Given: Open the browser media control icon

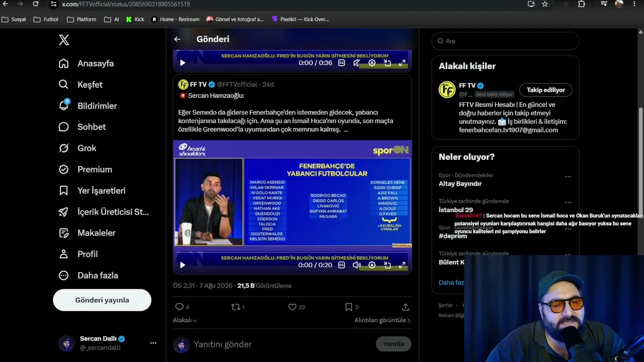Looking at the screenshot, I should pyautogui.click(x=604, y=4).
